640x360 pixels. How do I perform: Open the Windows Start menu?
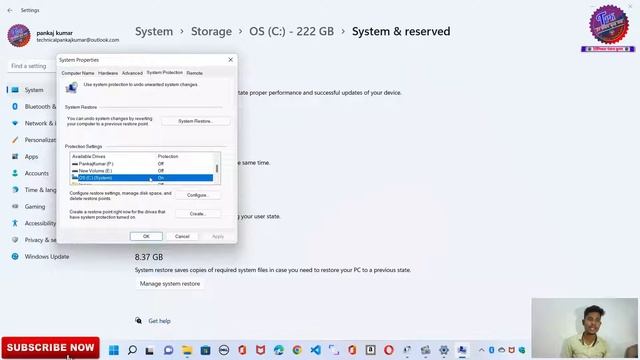[114, 350]
